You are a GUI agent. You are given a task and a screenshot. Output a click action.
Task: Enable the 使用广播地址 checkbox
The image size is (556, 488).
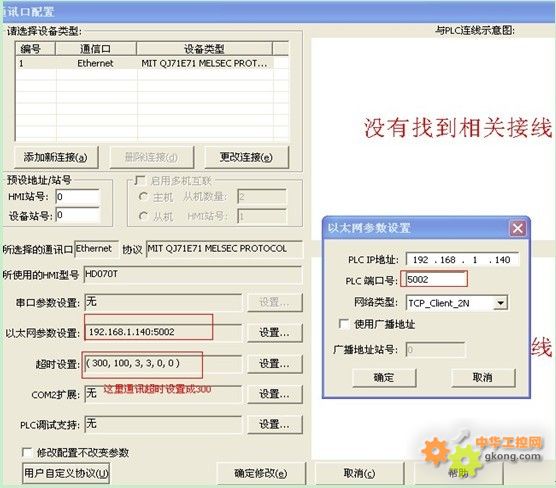(x=344, y=324)
